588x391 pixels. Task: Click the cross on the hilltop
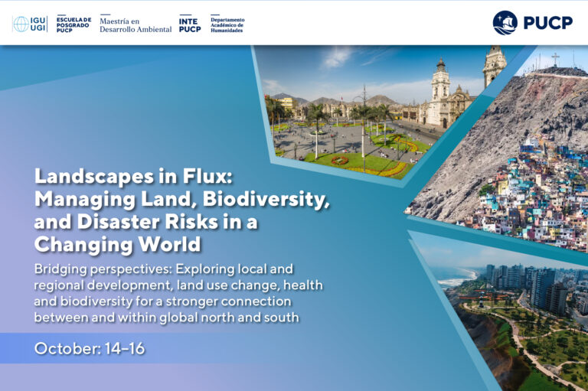[556, 59]
